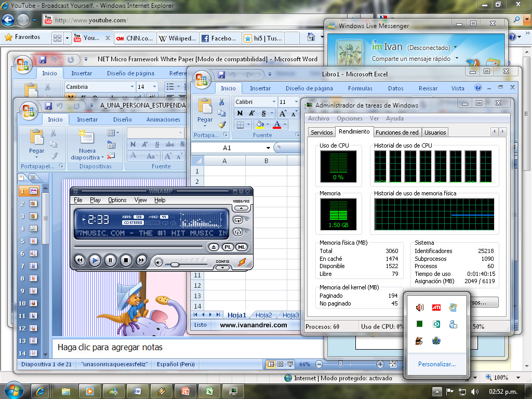Save the PowerPoint presentation via floppy icon
Screen dimensions: 532x399
pyautogui.click(x=48, y=105)
